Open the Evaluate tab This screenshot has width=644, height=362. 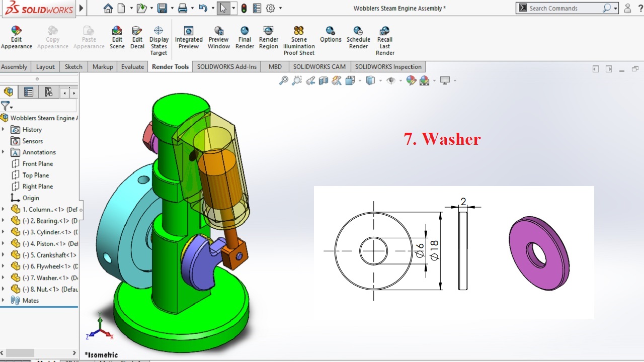point(132,66)
